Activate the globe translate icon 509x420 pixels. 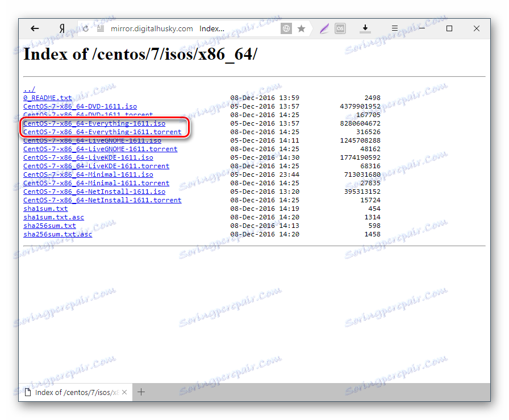pyautogui.click(x=286, y=28)
